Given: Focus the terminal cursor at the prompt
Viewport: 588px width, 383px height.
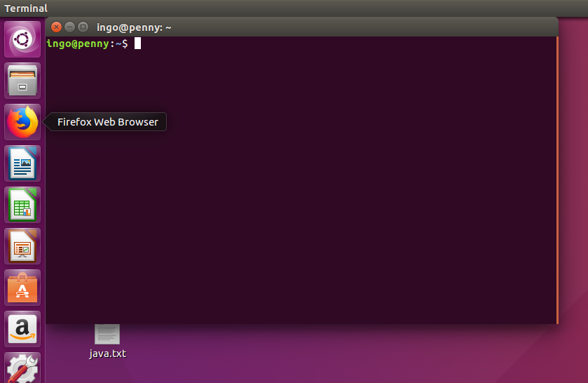Looking at the screenshot, I should (138, 43).
